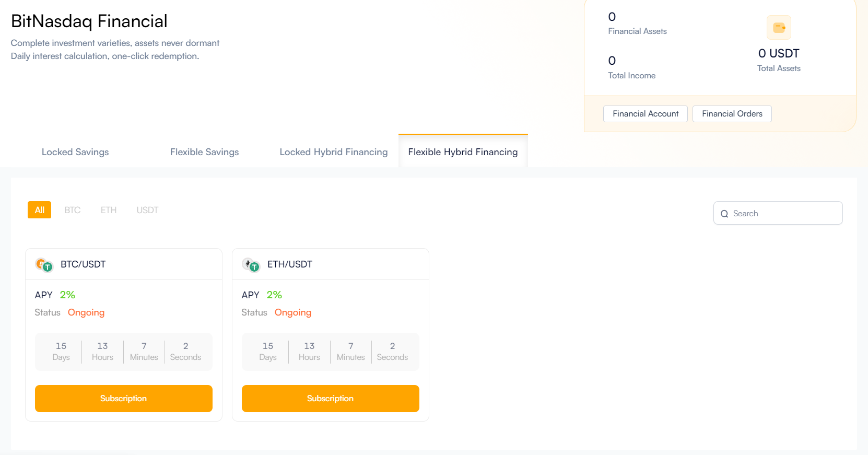Open the Locked Hybrid Financing tab
Viewport: 868px width, 455px height.
pyautogui.click(x=333, y=152)
